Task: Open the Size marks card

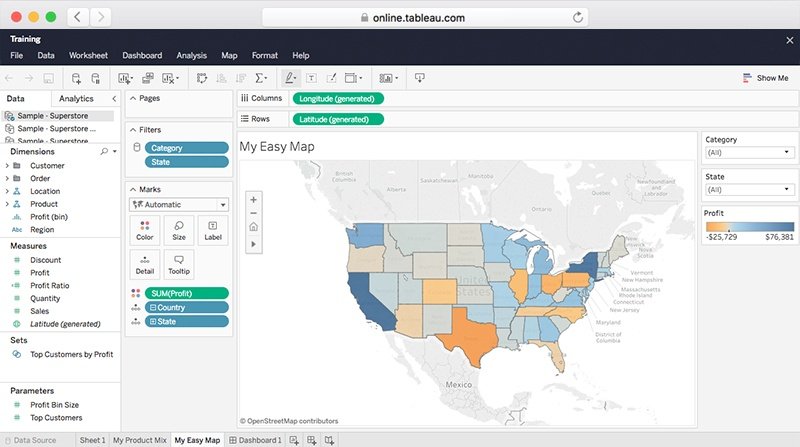Action: [178, 231]
